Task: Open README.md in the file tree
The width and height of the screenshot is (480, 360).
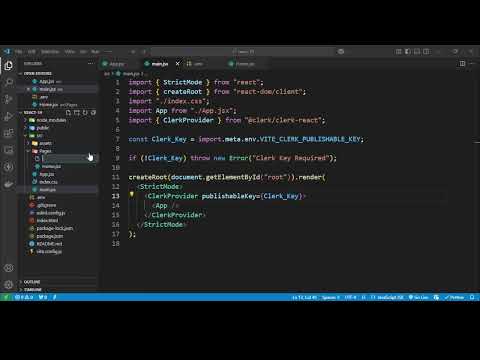Action: click(49, 244)
